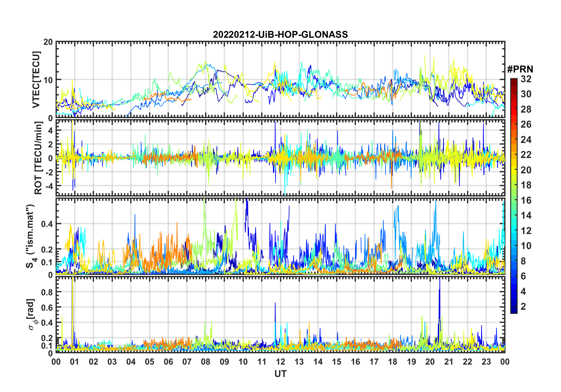Click colorbar tick label 6
561x392 pixels.
[523, 276]
